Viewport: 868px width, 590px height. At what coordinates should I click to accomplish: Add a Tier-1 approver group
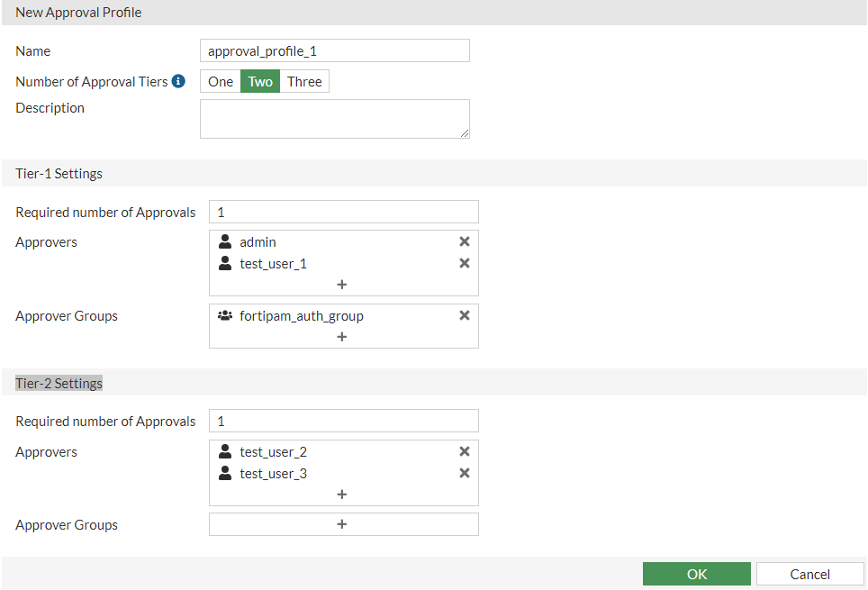342,337
